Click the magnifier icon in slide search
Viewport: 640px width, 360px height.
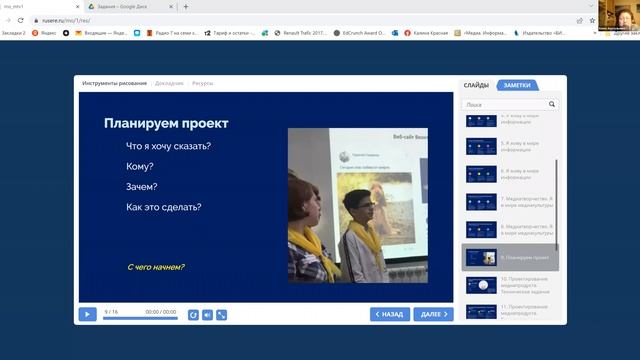(x=552, y=104)
